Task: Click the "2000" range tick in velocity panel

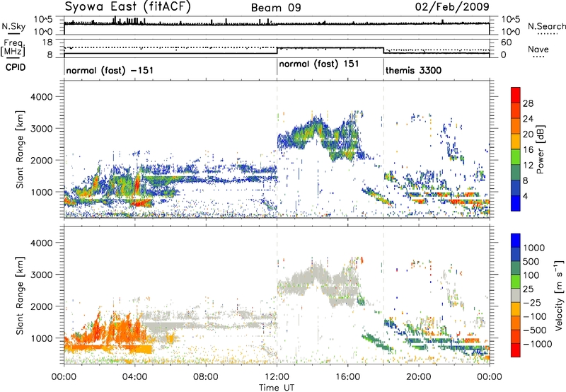Action: tap(41, 306)
